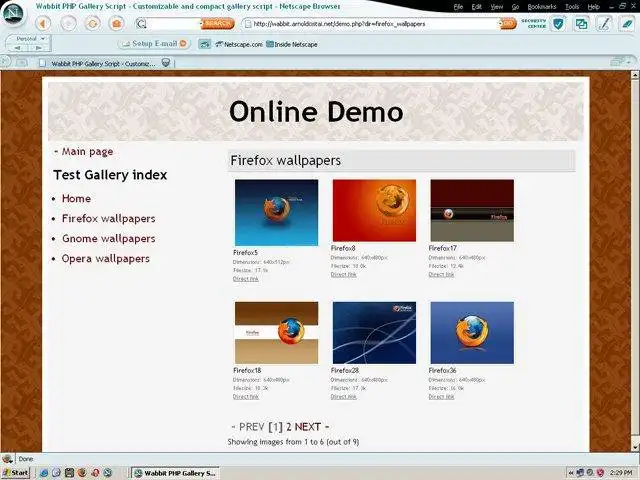
Task: Open the Windows Start menu
Action: click(16, 473)
